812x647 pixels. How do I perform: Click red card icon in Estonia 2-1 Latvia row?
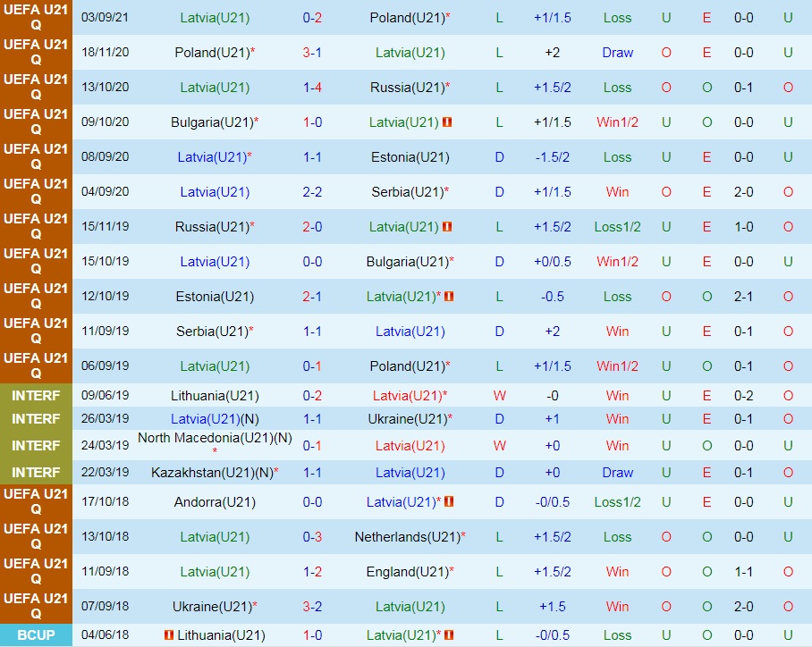pos(449,297)
